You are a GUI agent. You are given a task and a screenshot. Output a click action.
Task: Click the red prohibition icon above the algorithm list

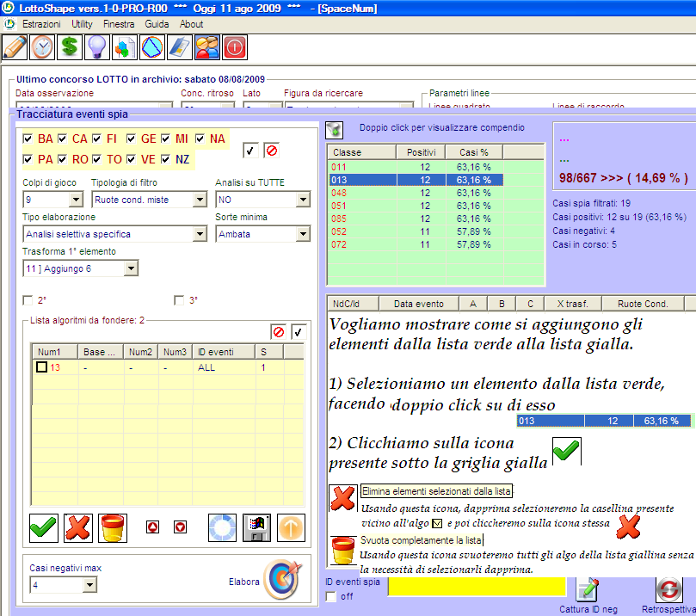point(278,331)
